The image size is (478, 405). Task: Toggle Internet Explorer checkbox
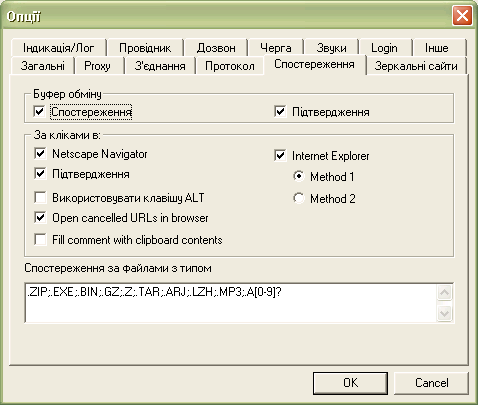[x=280, y=155]
